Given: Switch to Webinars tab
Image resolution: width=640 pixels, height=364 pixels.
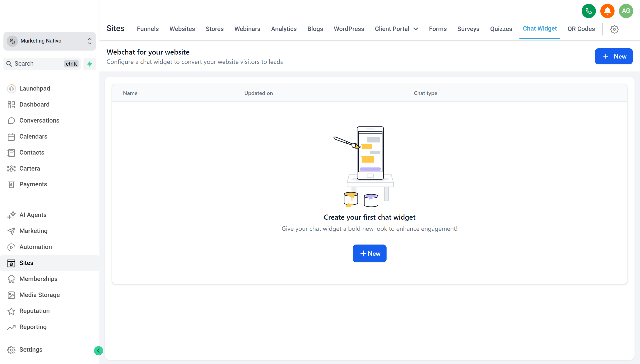Looking at the screenshot, I should [x=247, y=29].
